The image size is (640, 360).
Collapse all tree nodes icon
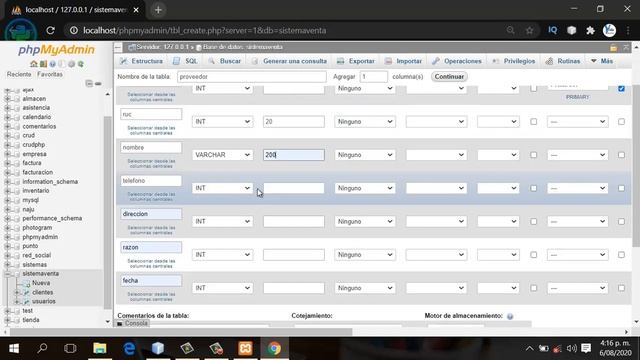tap(89, 83)
